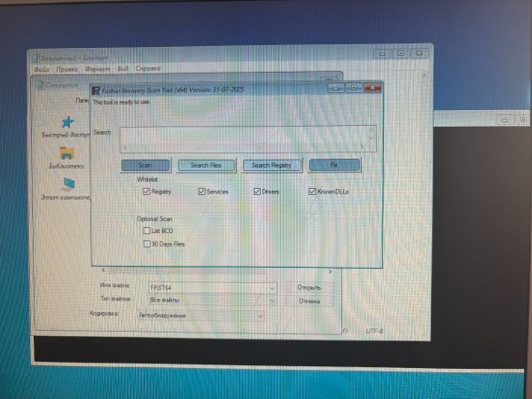
Task: Enable the List BCD optional scan
Action: 146,231
